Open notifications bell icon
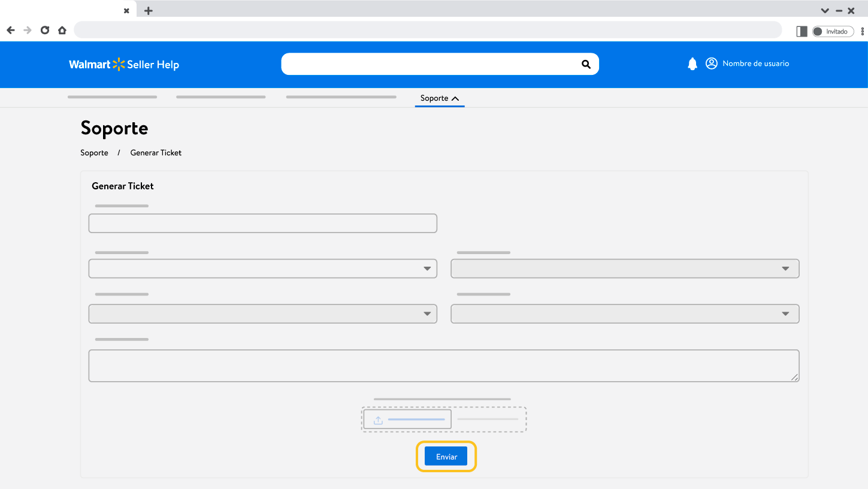 tap(692, 64)
